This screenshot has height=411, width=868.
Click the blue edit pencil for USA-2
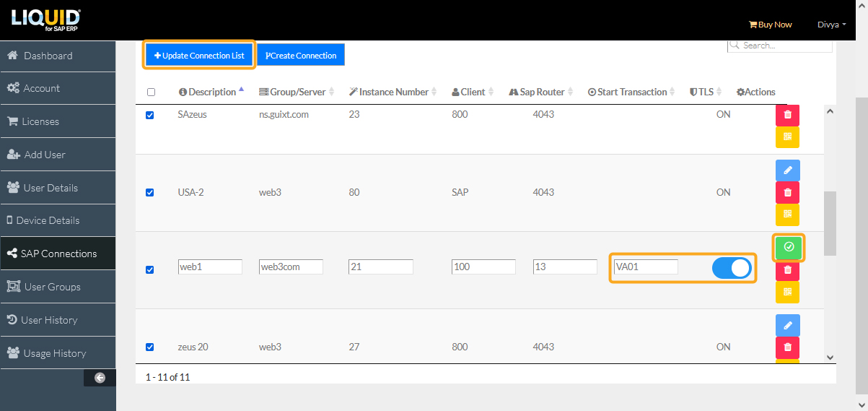(787, 170)
